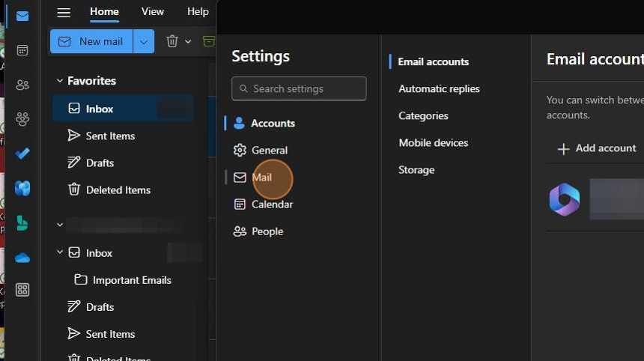The image size is (644, 361).
Task: Open the People app icon in sidebar
Action: (22, 85)
